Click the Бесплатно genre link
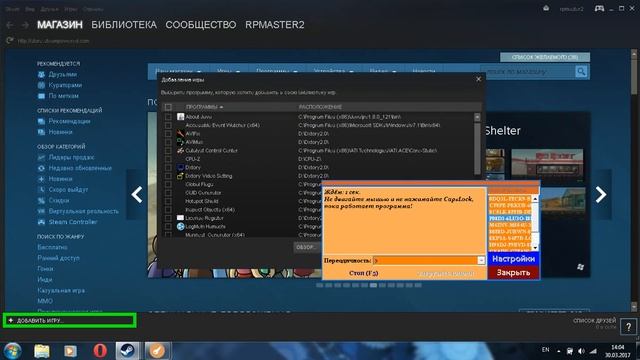The image size is (640, 360). [52, 247]
